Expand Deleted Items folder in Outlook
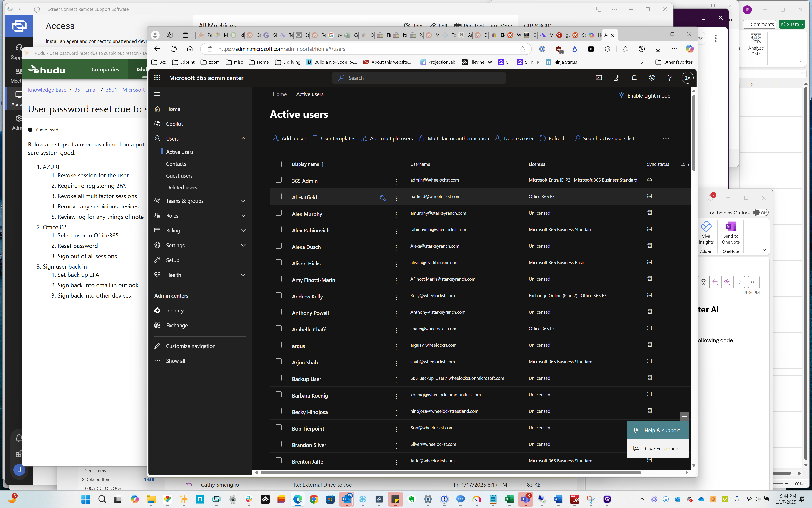 (82, 479)
